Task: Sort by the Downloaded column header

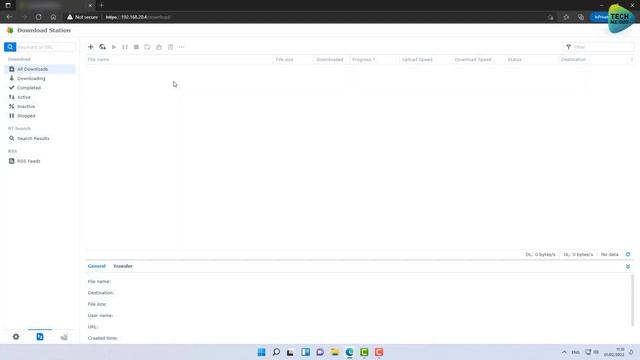Action: [329, 60]
